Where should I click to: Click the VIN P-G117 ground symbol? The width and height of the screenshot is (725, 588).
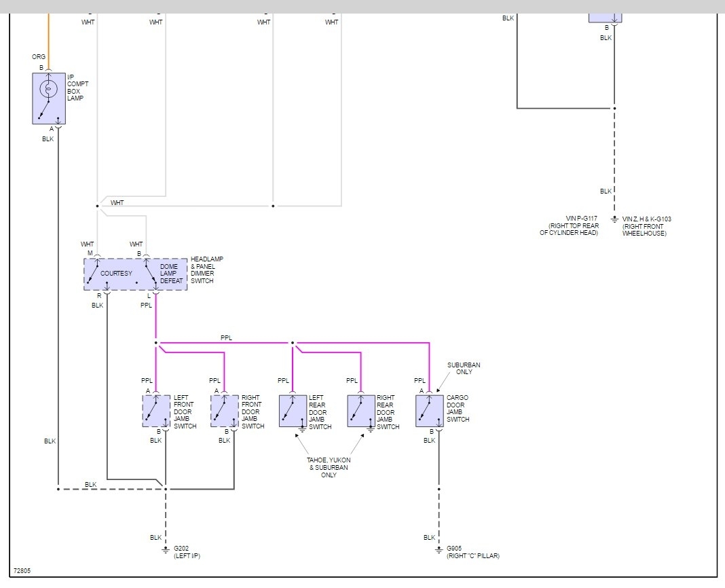pyautogui.click(x=614, y=220)
